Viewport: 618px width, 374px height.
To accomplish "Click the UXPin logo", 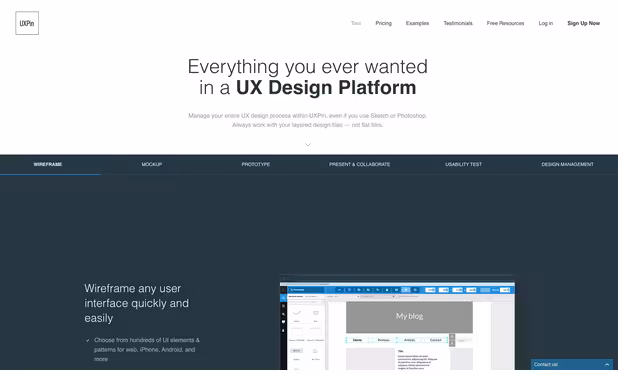I will [x=27, y=23].
